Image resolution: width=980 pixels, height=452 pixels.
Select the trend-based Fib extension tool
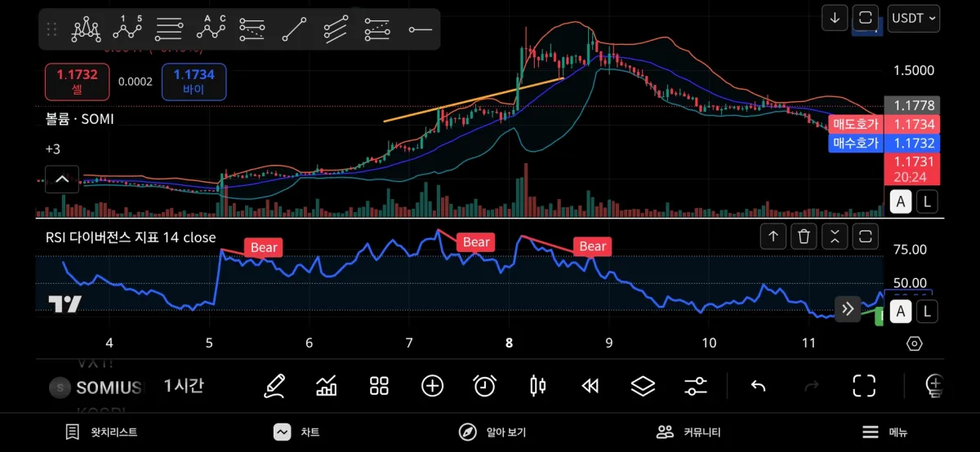pyautogui.click(x=377, y=30)
